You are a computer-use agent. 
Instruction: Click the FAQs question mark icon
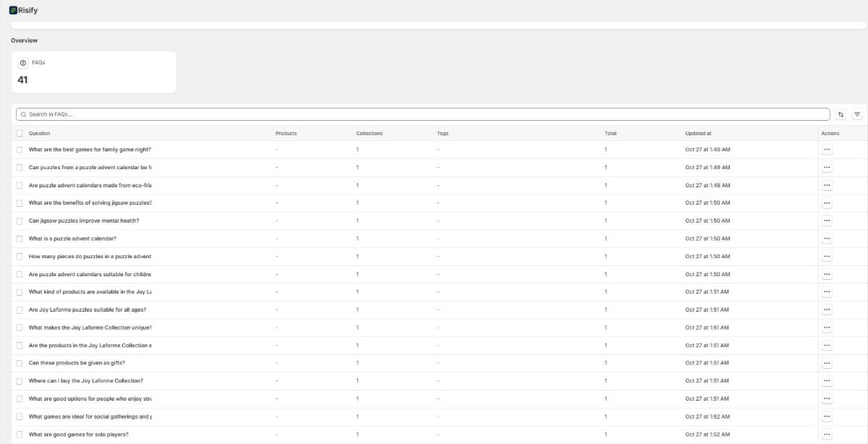point(22,63)
